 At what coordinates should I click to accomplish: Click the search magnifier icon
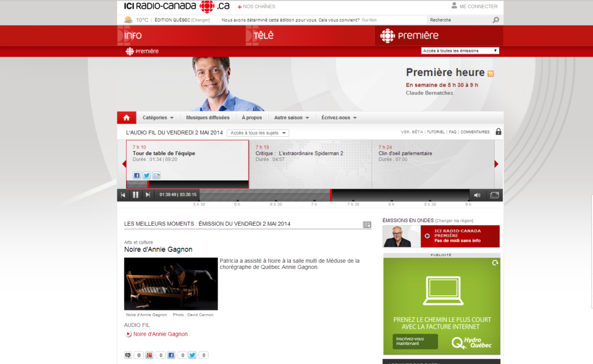tap(495, 20)
